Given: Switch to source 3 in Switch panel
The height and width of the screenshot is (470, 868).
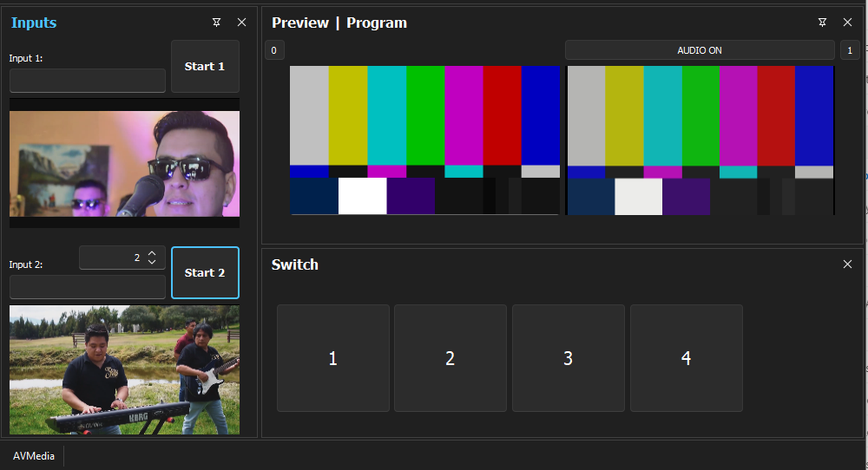Looking at the screenshot, I should [x=568, y=358].
